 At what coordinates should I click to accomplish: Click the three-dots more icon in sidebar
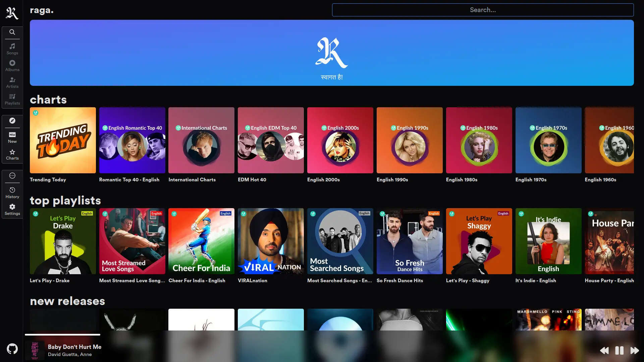pos(12,176)
